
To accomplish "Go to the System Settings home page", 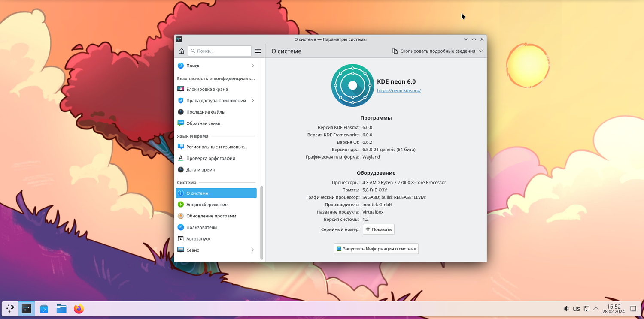I will coord(181,51).
